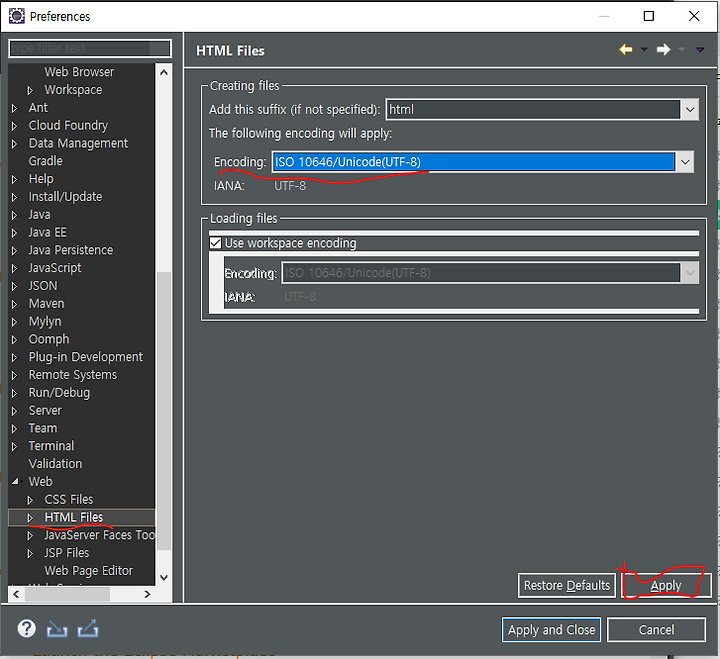
Task: Expand the JavaServer Faces Tools node
Action: point(30,535)
